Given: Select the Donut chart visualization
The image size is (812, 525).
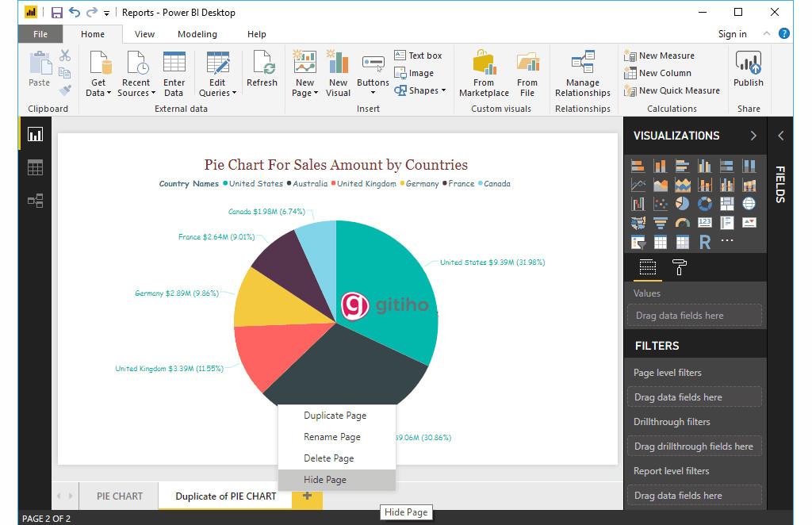Looking at the screenshot, I should 705,204.
